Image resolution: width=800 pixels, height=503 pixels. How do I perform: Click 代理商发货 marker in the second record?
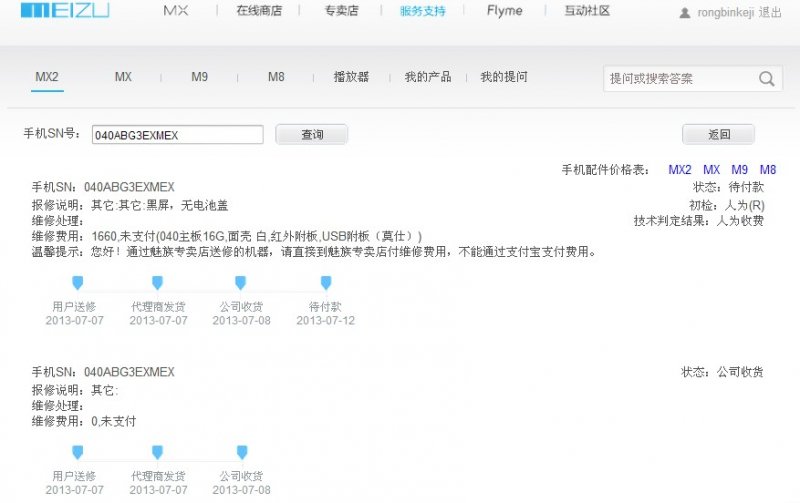[158, 452]
